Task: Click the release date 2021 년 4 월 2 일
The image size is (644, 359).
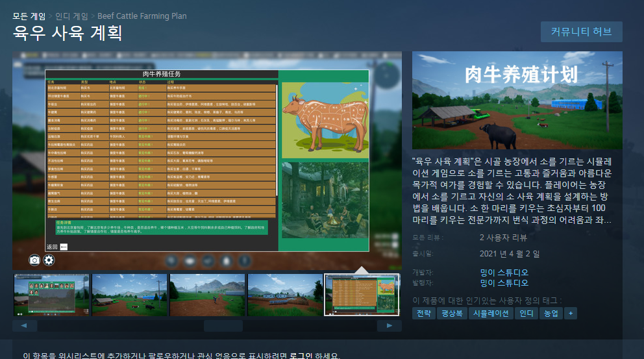Action: click(510, 253)
